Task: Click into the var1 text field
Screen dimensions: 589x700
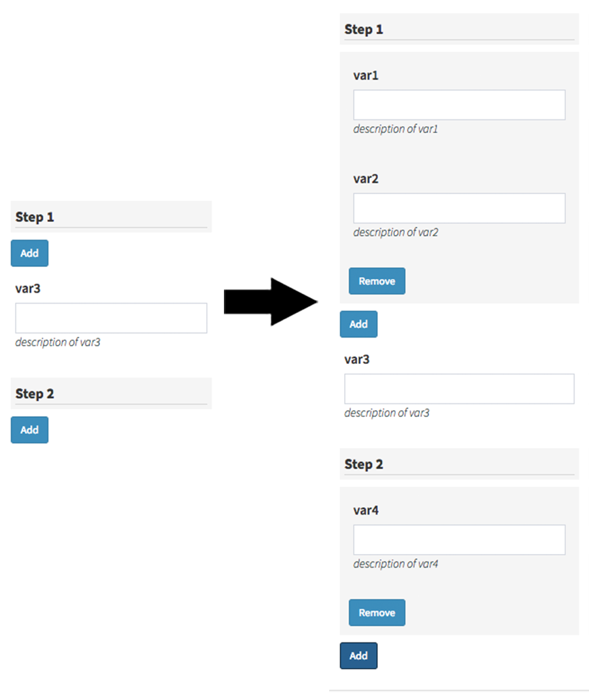Action: 459,105
